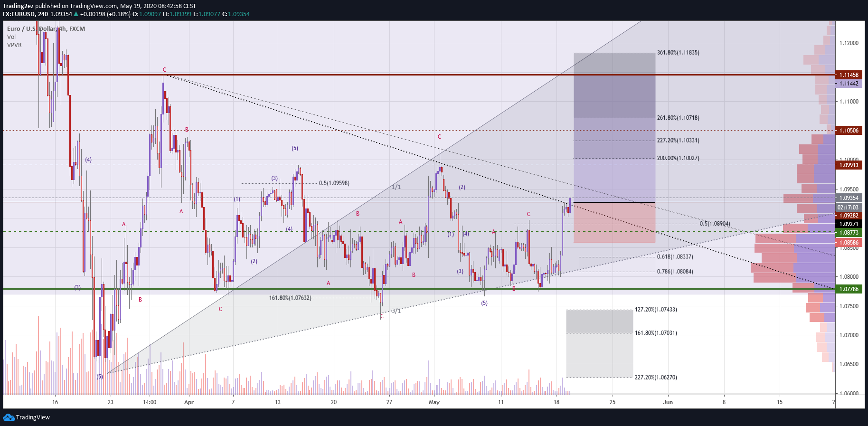Select the 161.80%(1.07632) extension label
The width and height of the screenshot is (868, 426).
coord(290,298)
